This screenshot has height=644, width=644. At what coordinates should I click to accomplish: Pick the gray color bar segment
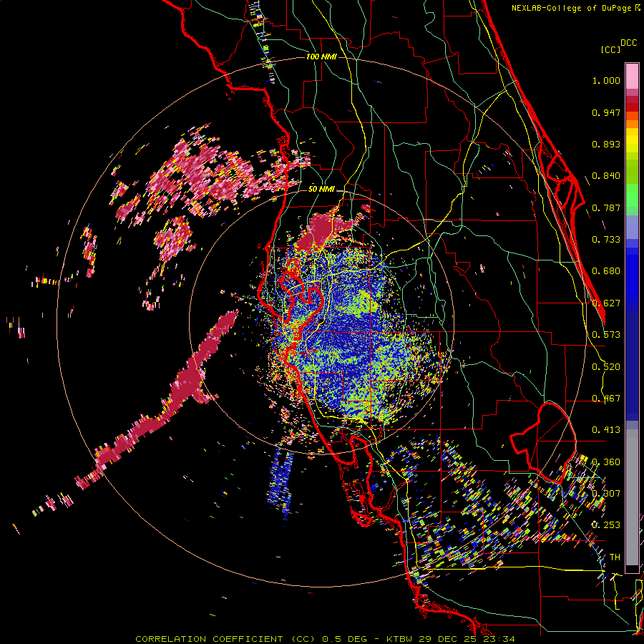pyautogui.click(x=632, y=497)
